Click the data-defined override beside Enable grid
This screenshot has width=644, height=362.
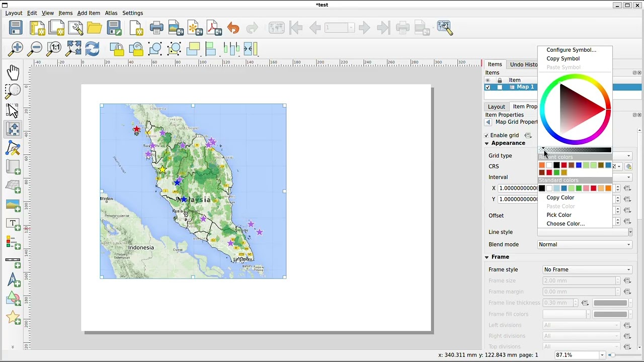[528, 135]
